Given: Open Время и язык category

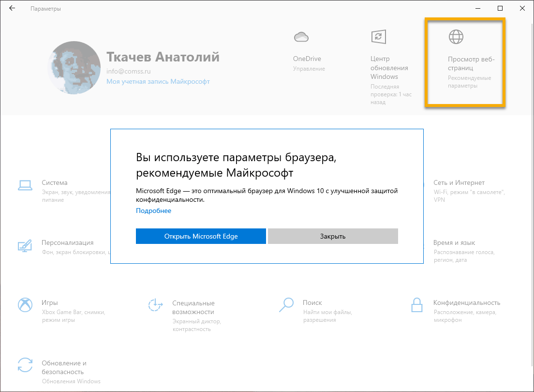Looking at the screenshot, I should click(x=454, y=242).
